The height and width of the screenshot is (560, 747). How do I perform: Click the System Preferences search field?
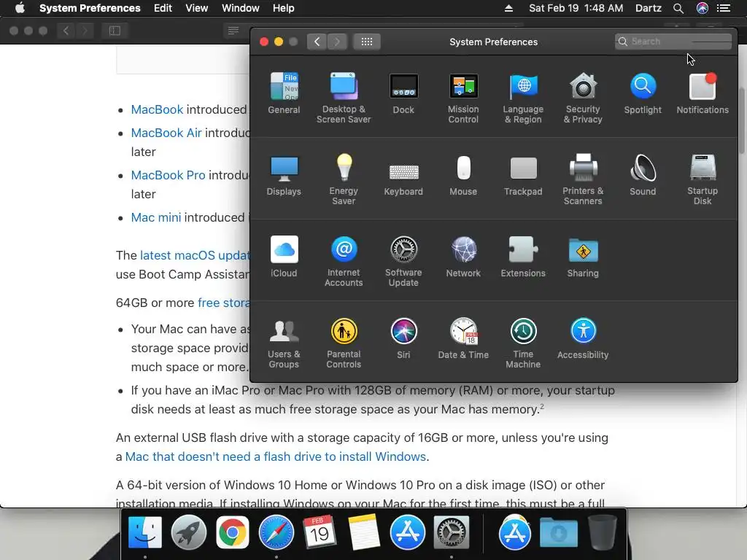click(673, 42)
